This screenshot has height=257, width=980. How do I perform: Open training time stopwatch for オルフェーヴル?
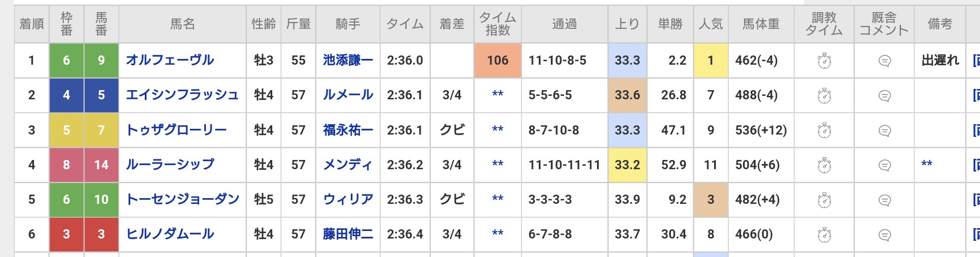point(824,60)
